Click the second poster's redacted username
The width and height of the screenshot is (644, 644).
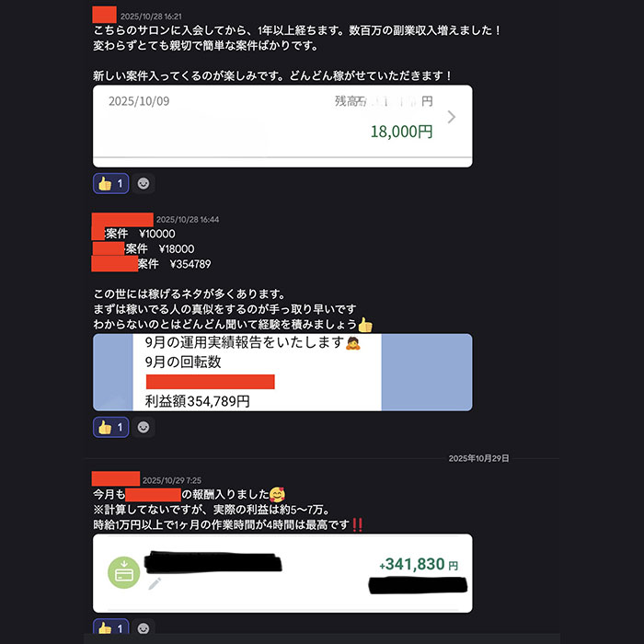click(x=122, y=220)
